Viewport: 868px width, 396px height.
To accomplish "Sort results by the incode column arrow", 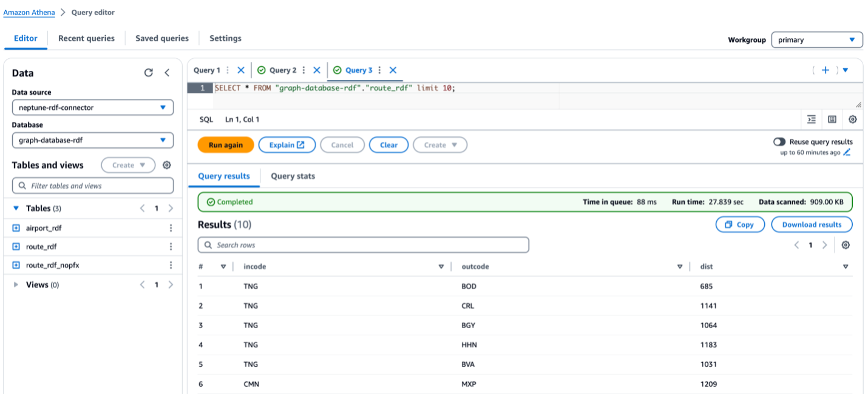I will (x=441, y=266).
